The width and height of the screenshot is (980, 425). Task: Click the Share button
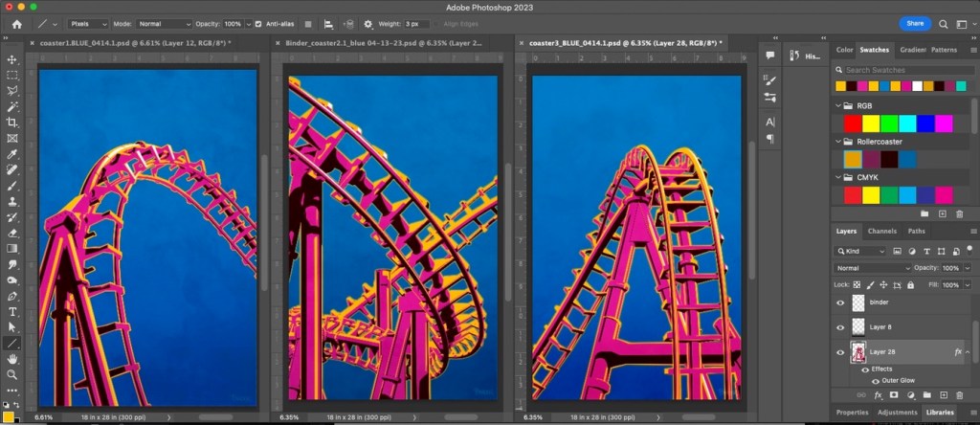pyautogui.click(x=915, y=23)
